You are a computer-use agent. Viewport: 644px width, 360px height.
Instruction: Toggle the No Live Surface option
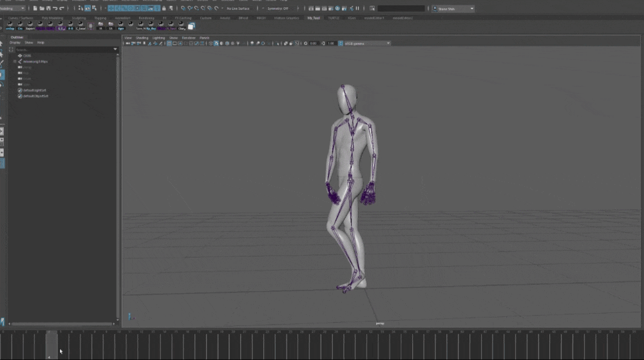238,8
